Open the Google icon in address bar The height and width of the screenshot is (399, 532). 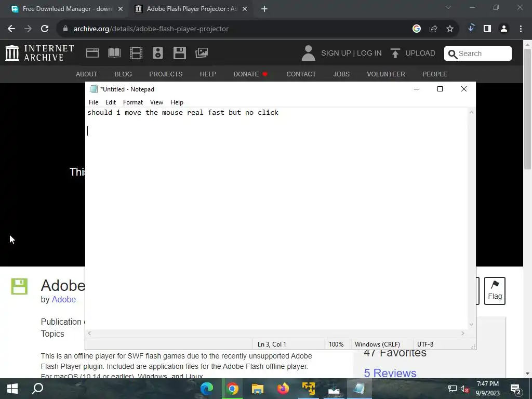416,29
